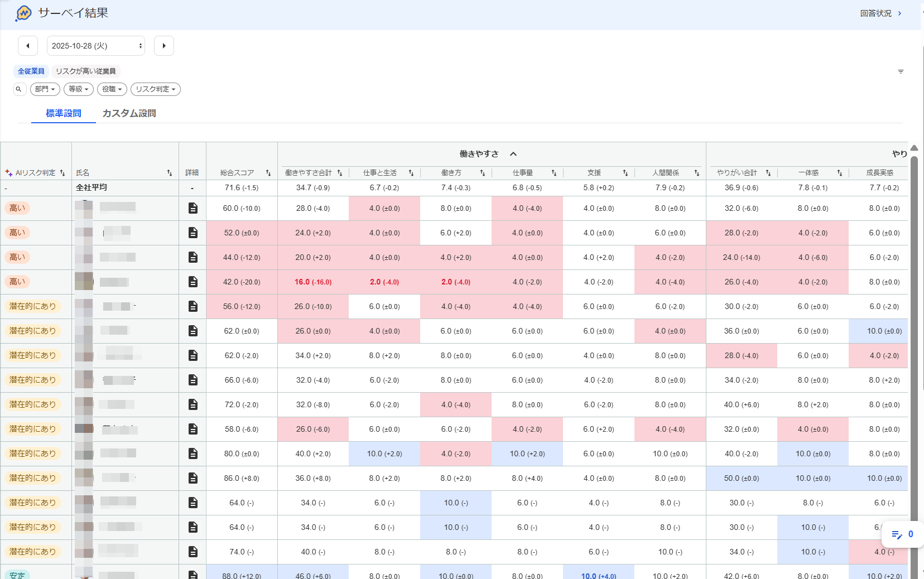Open the date selector 2025-10-28
Viewport: 924px width, 579px height.
(96, 46)
